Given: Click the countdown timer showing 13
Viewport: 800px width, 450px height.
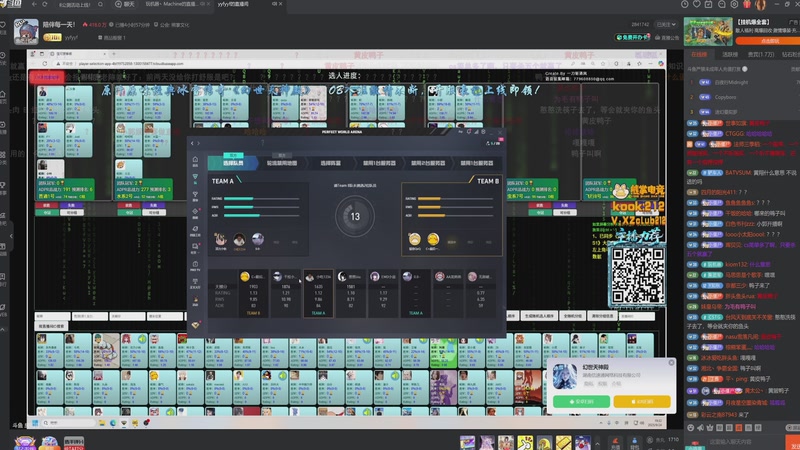Looking at the screenshot, I should tap(355, 216).
